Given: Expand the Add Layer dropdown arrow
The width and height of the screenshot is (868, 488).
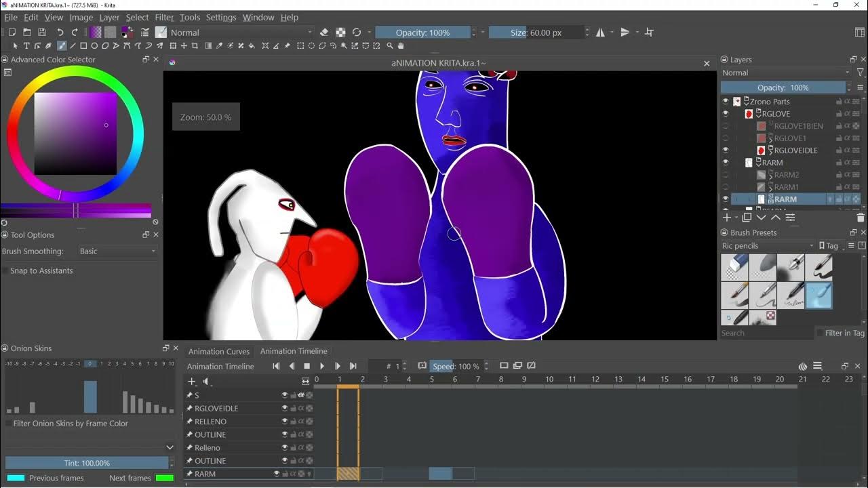Looking at the screenshot, I should point(736,218).
